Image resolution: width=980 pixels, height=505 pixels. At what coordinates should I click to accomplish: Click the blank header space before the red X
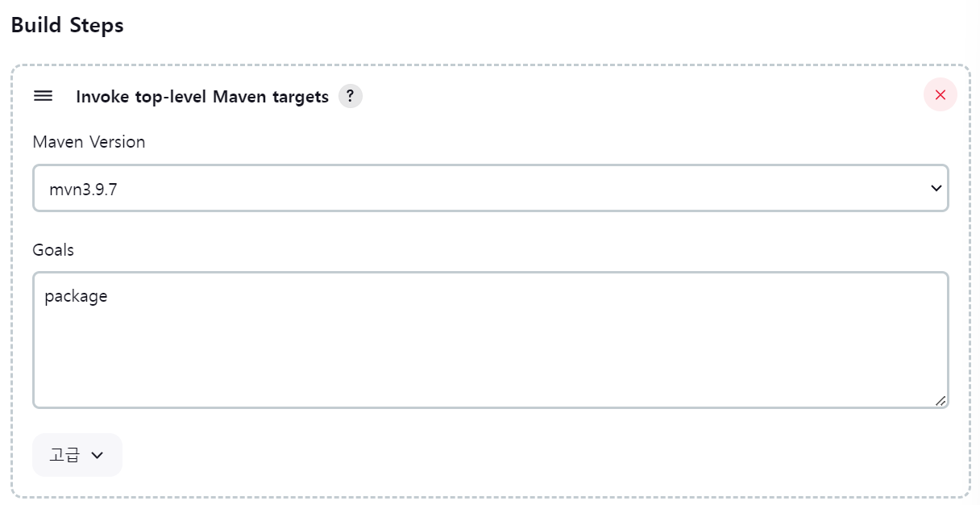coord(641,96)
